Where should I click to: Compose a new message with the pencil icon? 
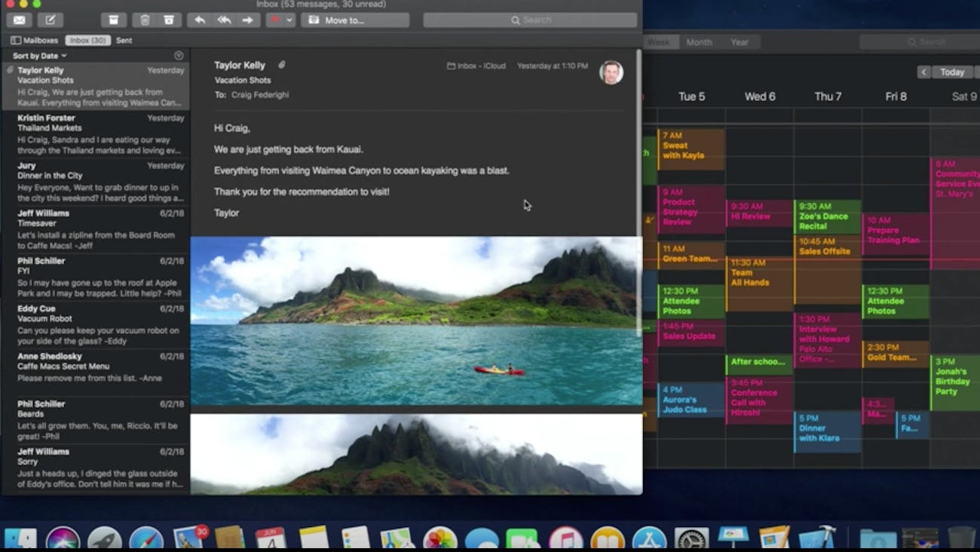51,20
